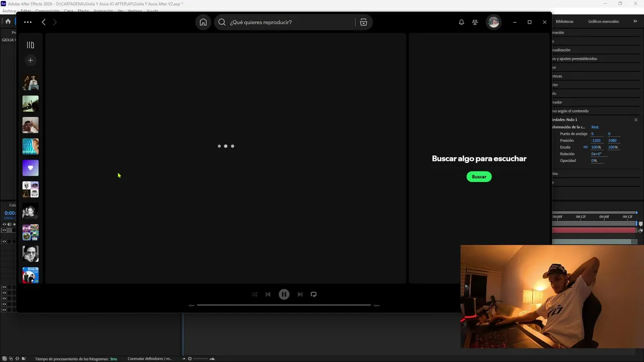Click the 08:12f mark on timeline ruler

[581, 217]
